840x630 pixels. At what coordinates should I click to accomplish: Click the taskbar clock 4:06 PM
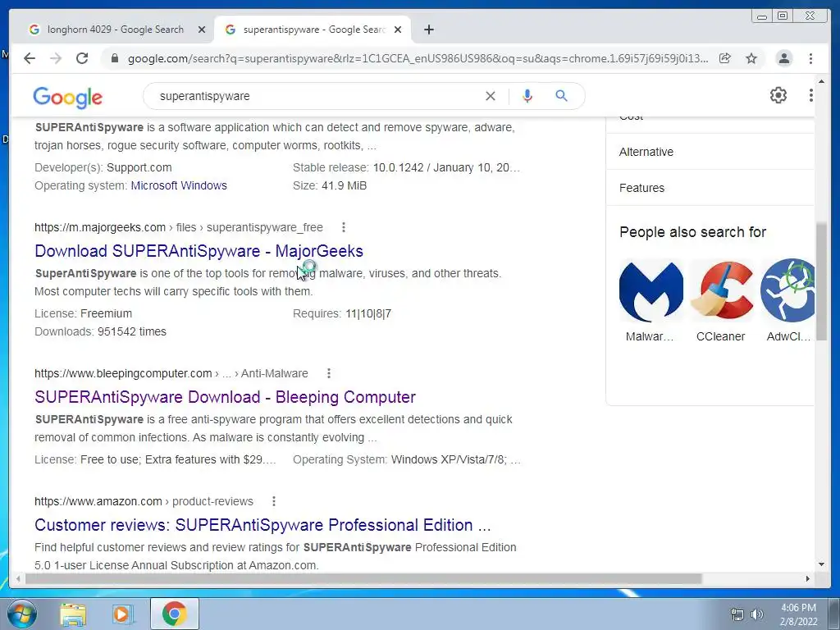pyautogui.click(x=798, y=608)
